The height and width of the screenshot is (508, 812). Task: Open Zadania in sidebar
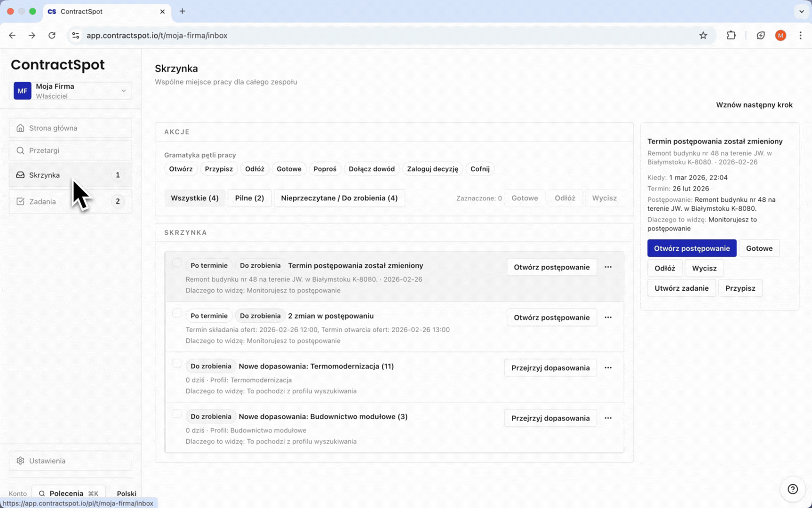[x=71, y=201]
